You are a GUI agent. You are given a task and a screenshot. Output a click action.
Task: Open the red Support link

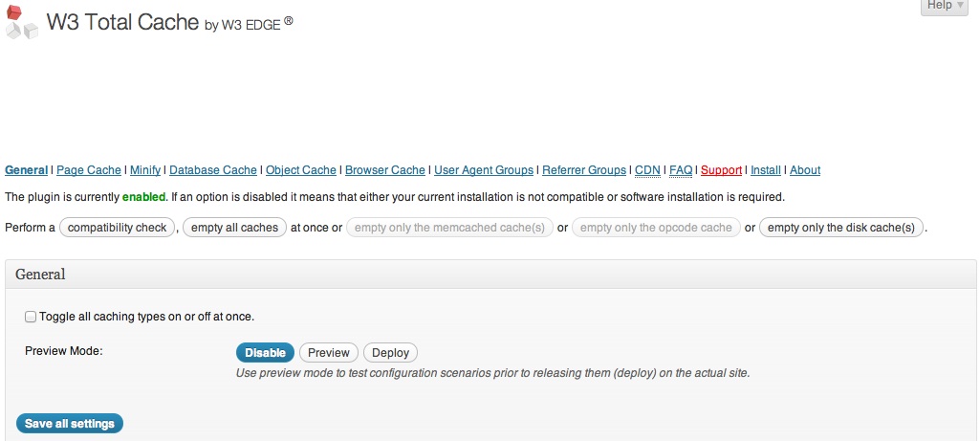[721, 170]
